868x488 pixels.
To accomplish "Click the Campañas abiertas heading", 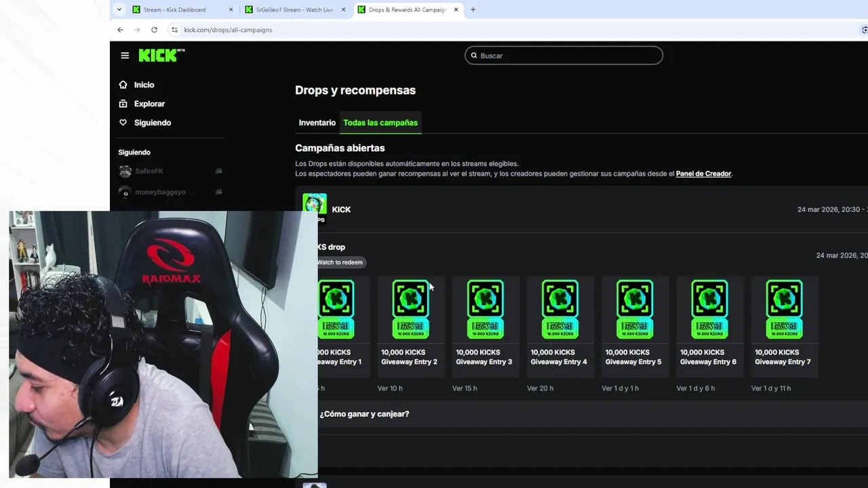I will (x=340, y=148).
